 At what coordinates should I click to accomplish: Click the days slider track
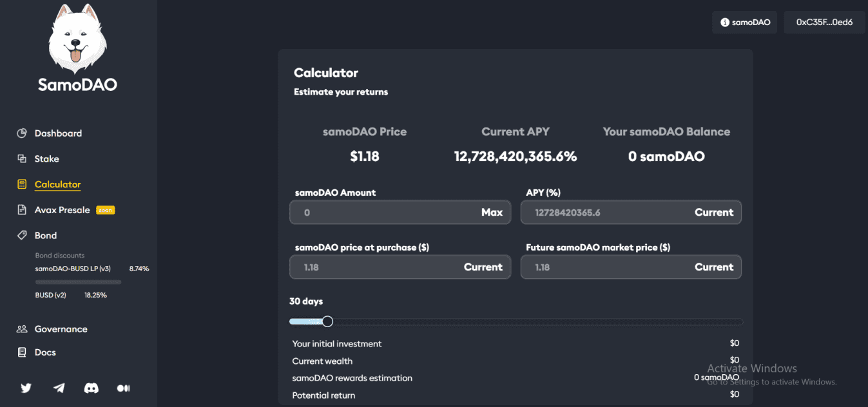516,321
